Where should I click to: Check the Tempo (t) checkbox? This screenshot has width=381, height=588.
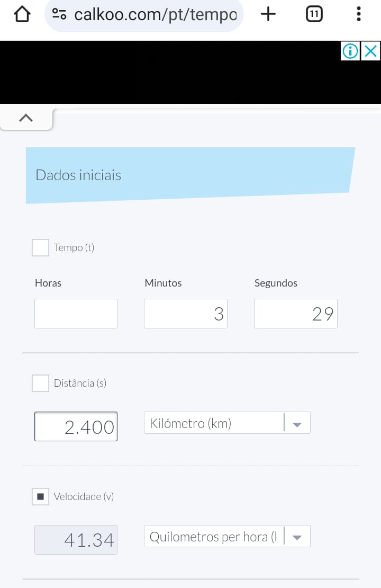(41, 247)
